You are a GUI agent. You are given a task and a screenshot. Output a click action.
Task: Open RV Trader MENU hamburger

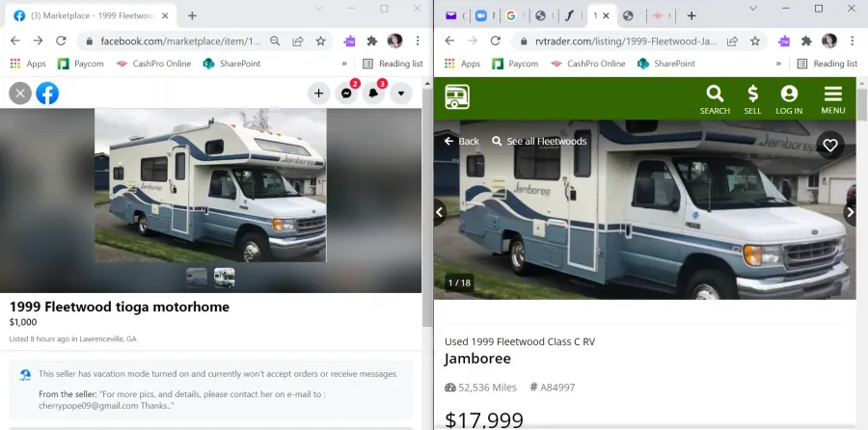(833, 99)
